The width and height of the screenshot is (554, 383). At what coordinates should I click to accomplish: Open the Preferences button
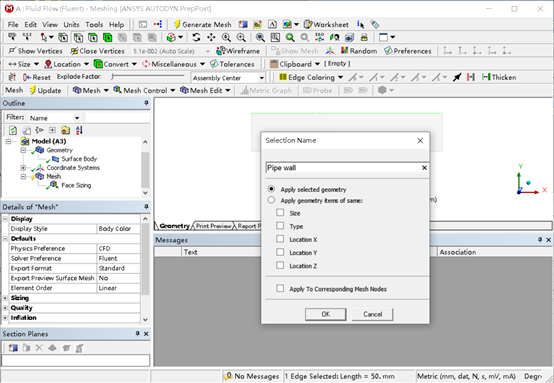coord(408,51)
